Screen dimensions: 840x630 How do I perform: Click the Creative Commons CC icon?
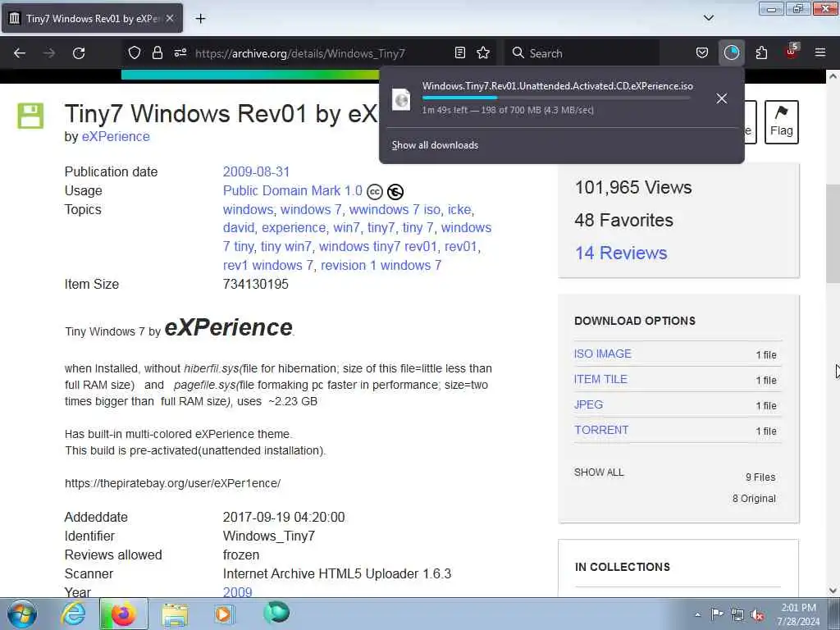pos(374,191)
